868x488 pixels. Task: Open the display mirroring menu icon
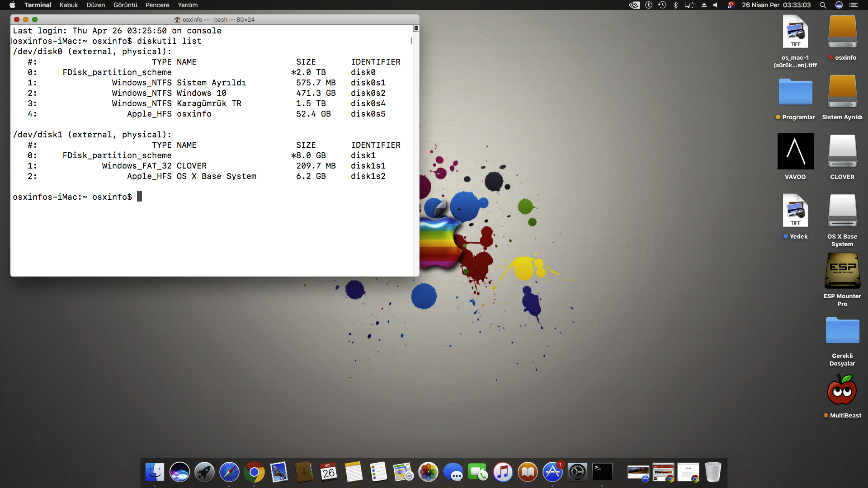point(690,5)
